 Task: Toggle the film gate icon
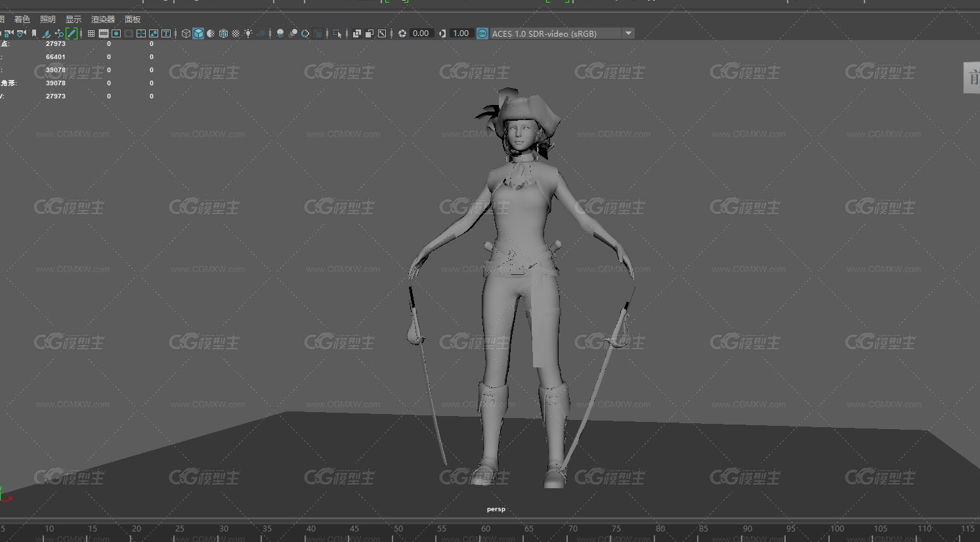[103, 33]
